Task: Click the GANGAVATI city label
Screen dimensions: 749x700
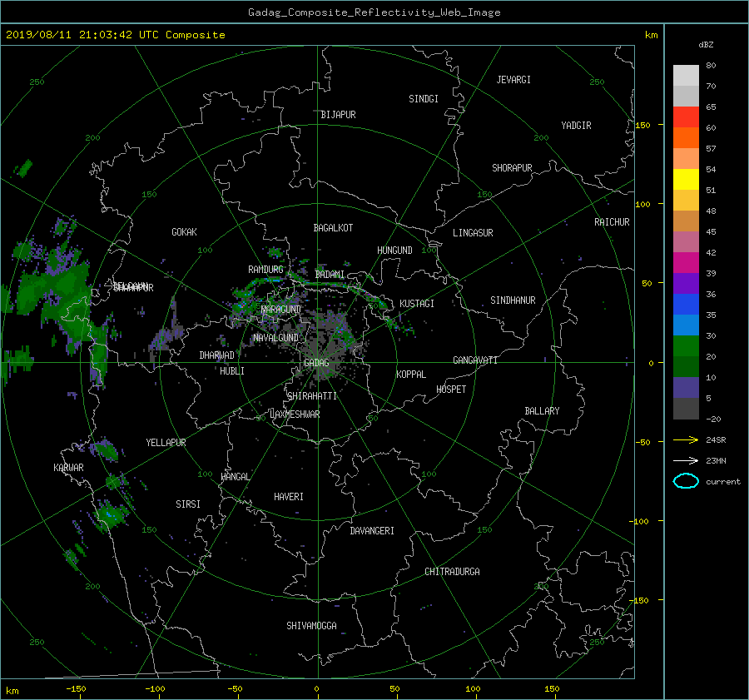Action: click(x=475, y=360)
